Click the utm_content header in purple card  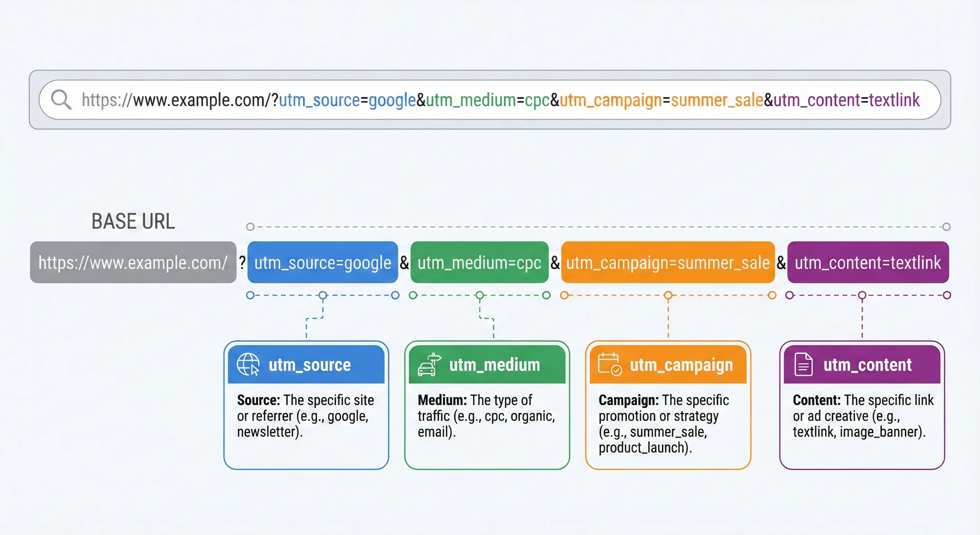(867, 365)
